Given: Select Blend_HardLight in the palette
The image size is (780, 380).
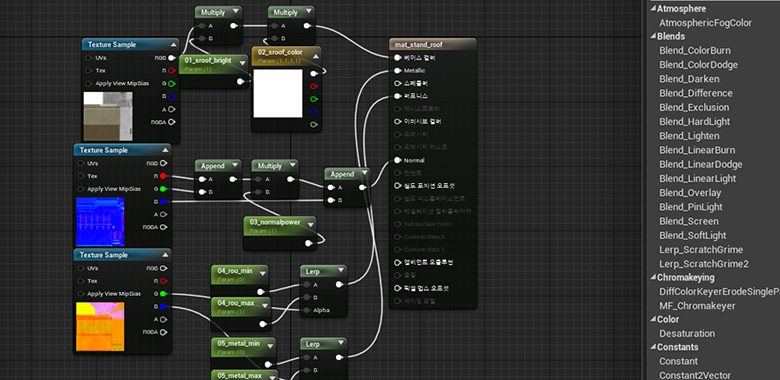Looking at the screenshot, I should coord(694,121).
